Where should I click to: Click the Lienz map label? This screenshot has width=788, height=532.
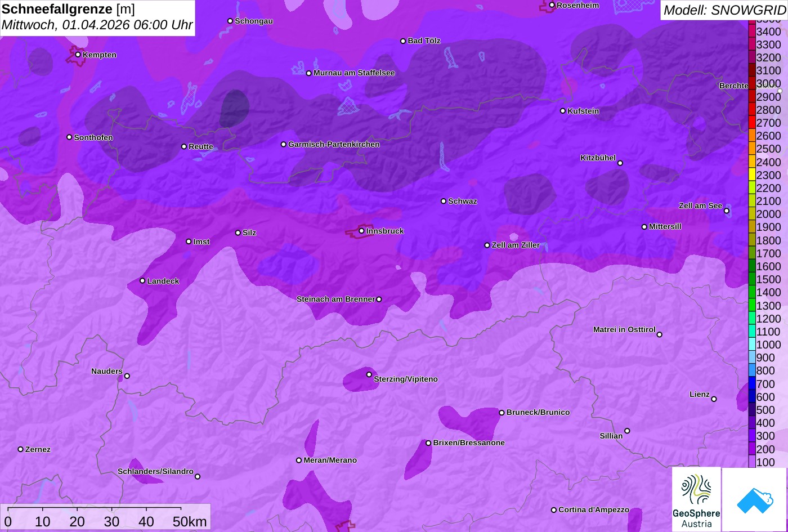[x=700, y=394]
